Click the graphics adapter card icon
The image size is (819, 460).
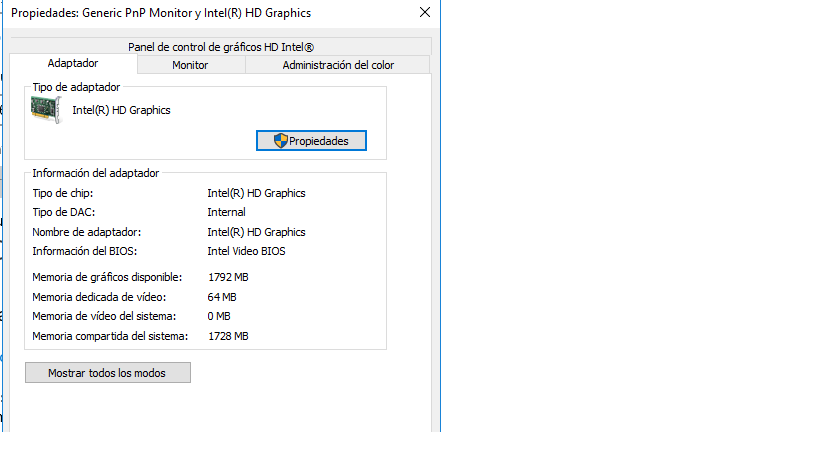46,110
